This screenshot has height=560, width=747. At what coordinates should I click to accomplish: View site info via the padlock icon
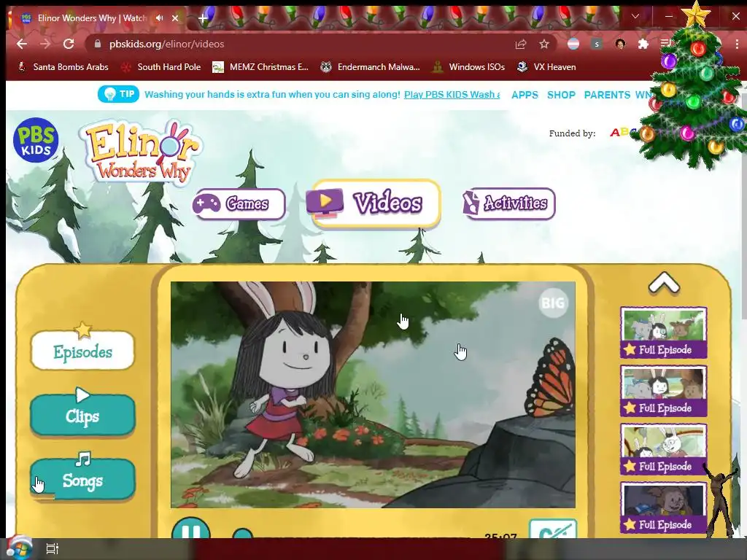(x=98, y=44)
